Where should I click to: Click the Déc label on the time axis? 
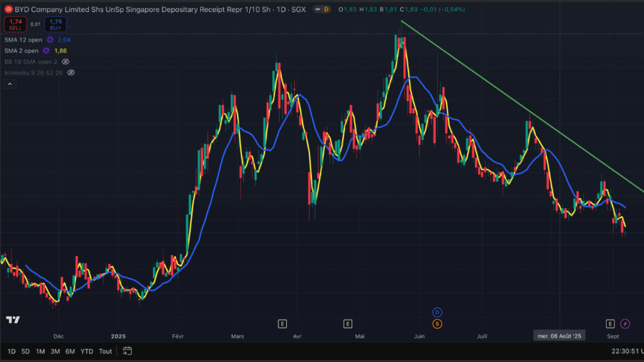tap(58, 336)
